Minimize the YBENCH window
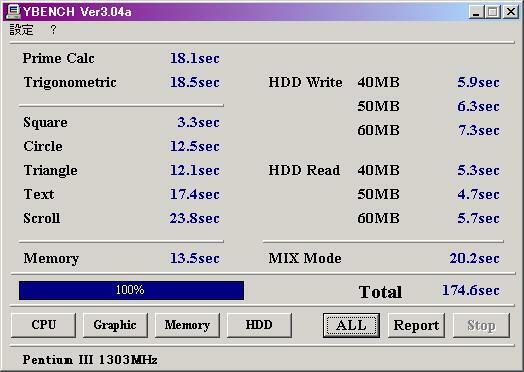Viewport: 524px width, 372px height. pyautogui.click(x=476, y=12)
